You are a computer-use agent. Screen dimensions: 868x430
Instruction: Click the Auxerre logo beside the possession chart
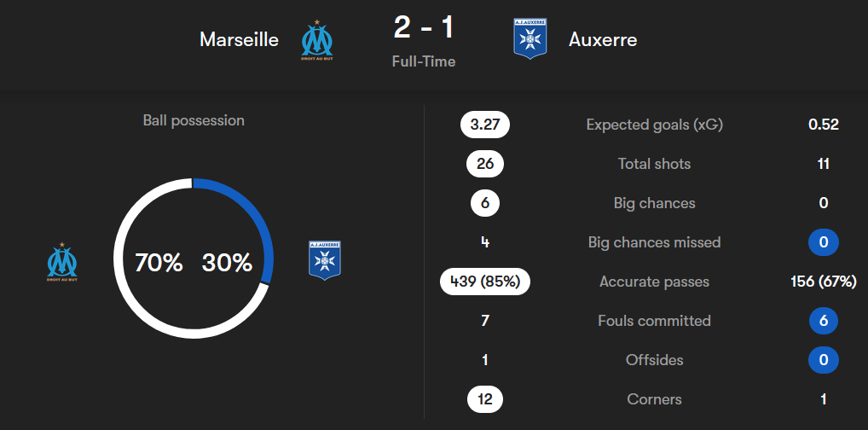[x=324, y=260]
